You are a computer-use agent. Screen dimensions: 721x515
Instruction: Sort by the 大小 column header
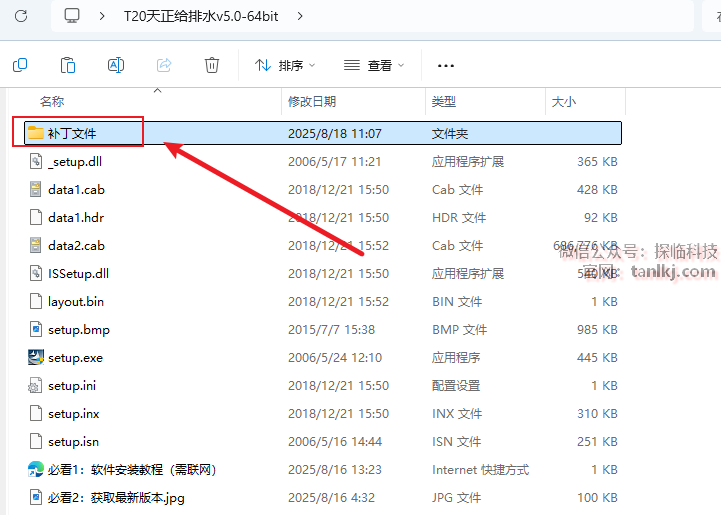(x=564, y=101)
